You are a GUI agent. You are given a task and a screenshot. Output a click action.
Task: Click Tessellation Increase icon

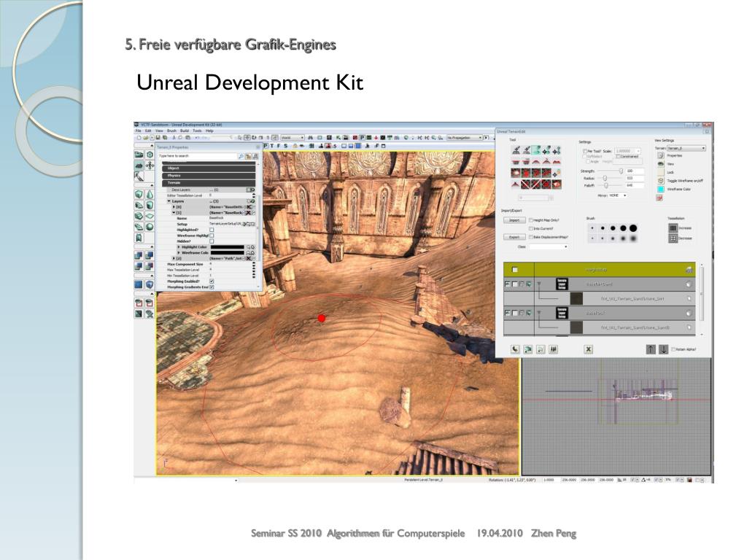(673, 228)
